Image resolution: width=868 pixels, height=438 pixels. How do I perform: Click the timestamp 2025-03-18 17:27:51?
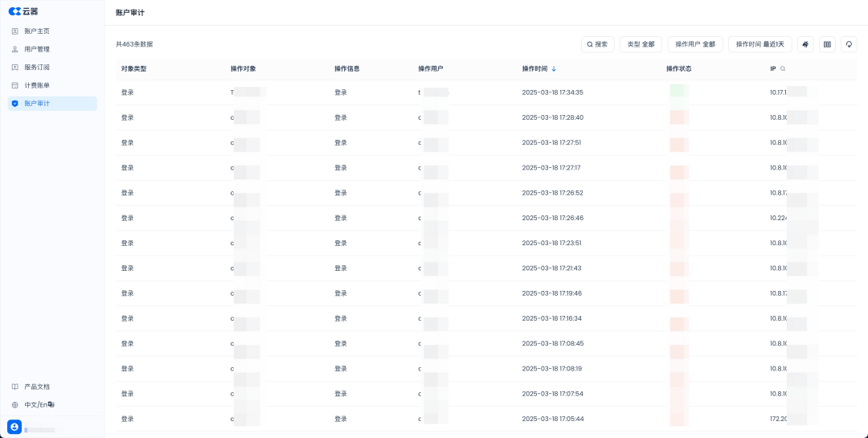coord(551,142)
